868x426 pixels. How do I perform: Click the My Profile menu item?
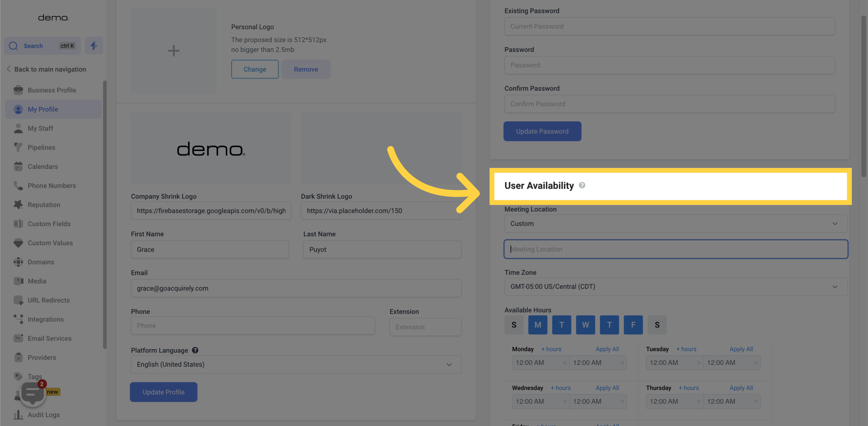[x=43, y=109]
